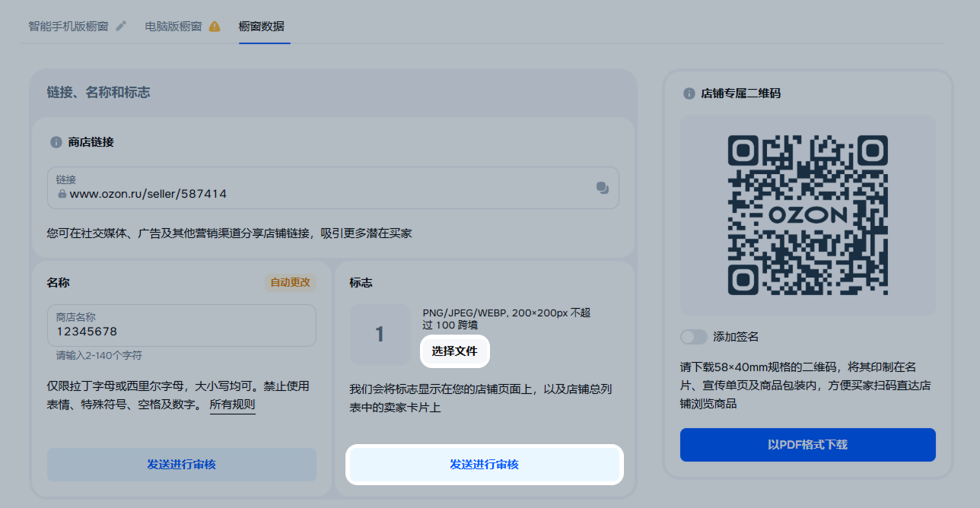The width and height of the screenshot is (980, 508).
Task: Click the pencil icon beside 智能手机版橱窗
Action: [121, 26]
